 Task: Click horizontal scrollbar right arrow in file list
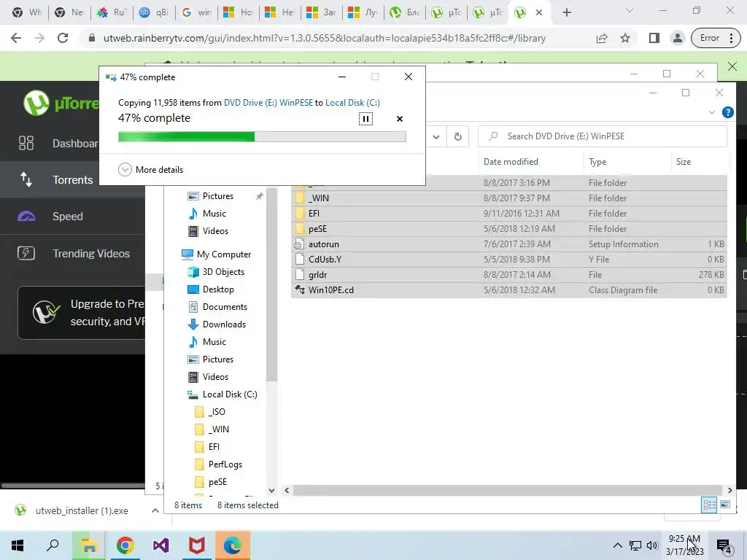[729, 490]
